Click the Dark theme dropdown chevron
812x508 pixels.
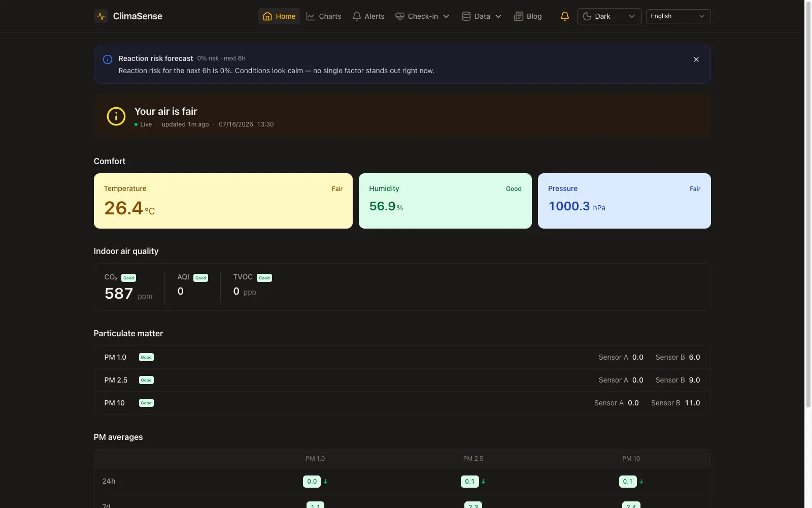(632, 16)
